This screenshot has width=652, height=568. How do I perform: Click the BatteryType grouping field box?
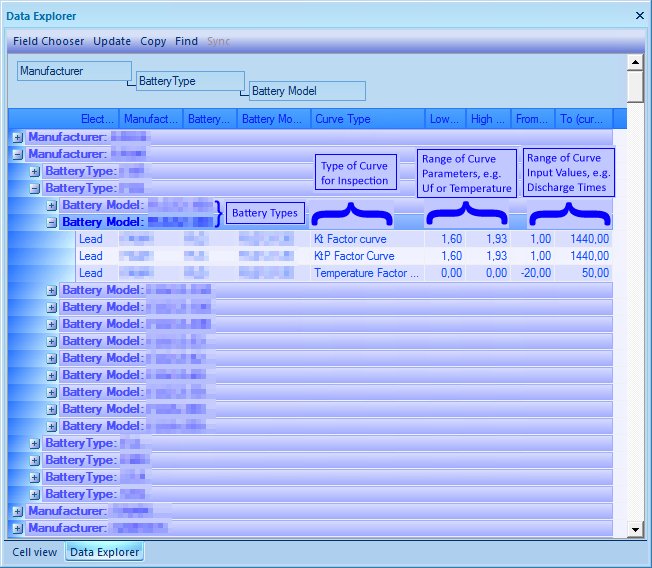click(x=190, y=81)
